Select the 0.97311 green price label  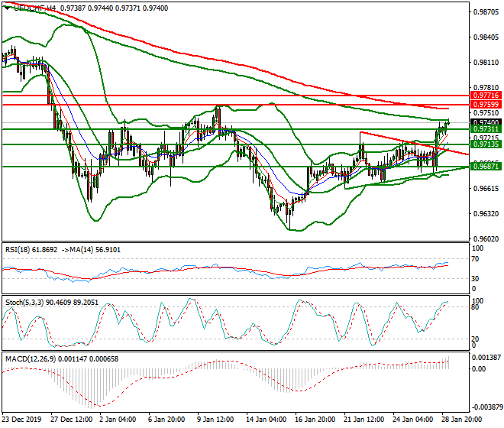[x=486, y=129]
